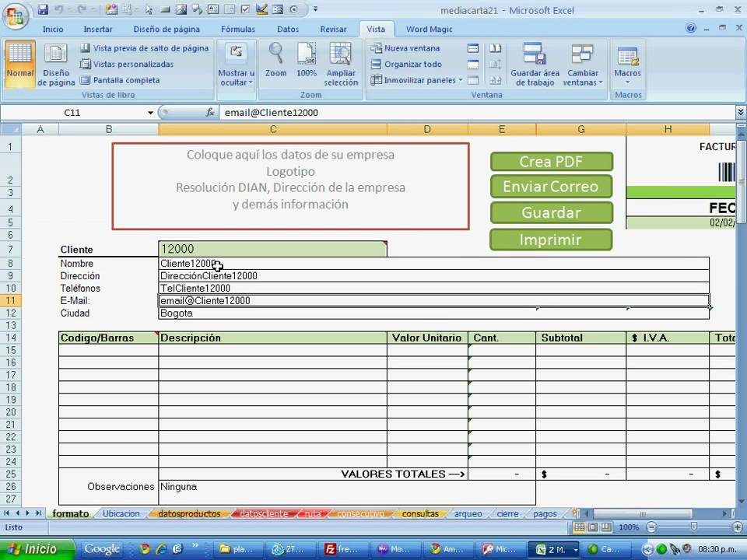
Task: Click zoom slider handle
Action: [693, 527]
